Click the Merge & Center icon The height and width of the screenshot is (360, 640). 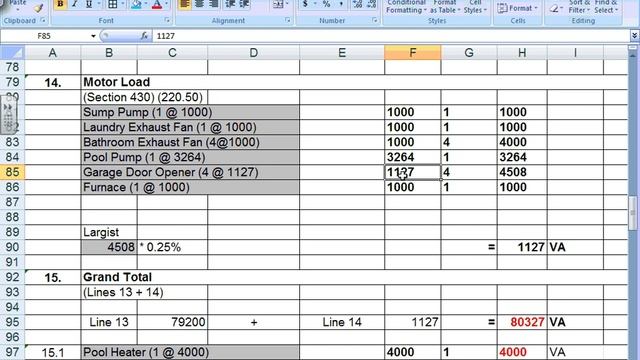click(x=278, y=4)
